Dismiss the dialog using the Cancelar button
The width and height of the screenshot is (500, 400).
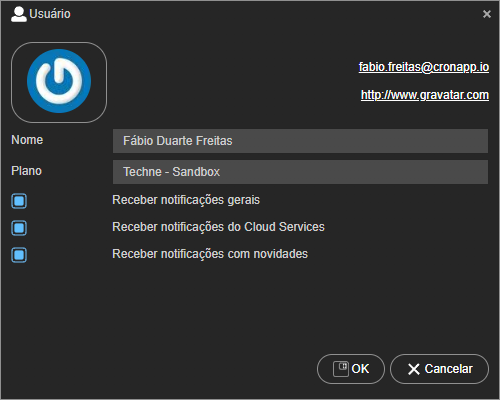439,369
